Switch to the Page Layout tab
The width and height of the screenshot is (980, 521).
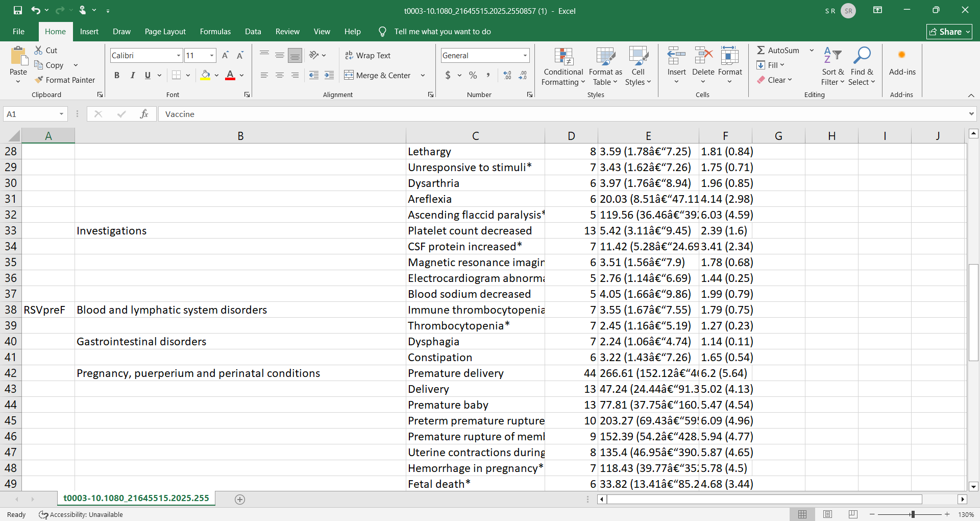pyautogui.click(x=165, y=32)
